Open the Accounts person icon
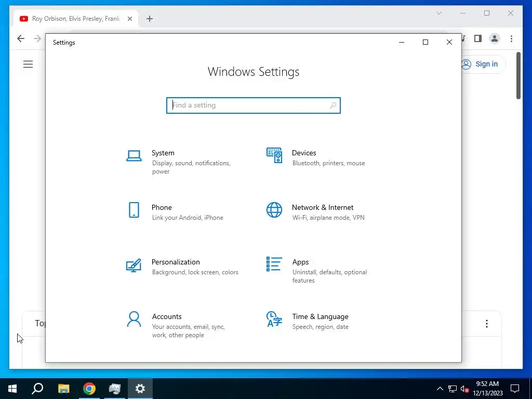 click(134, 320)
